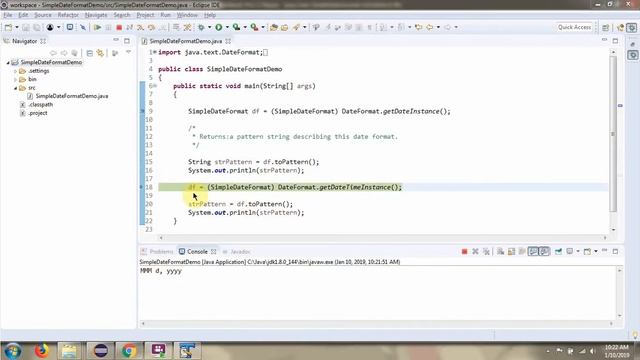Click the New file toolbar icon
This screenshot has height=360, width=640.
8,27
